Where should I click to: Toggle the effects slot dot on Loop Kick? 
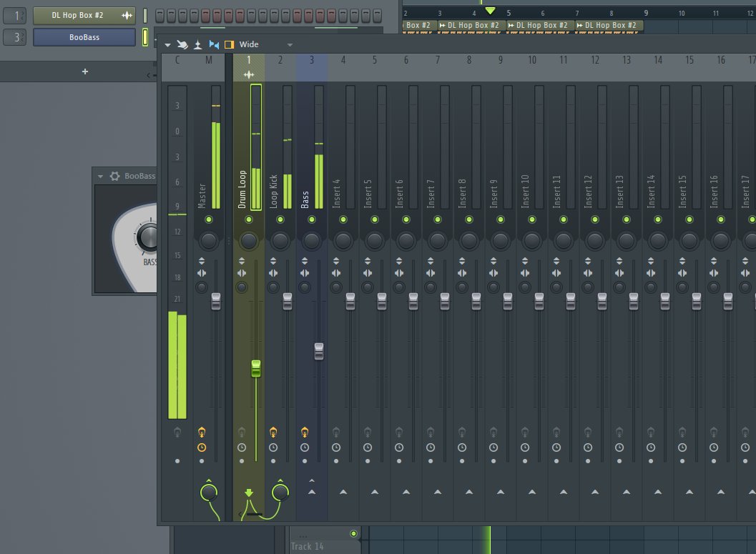(273, 461)
